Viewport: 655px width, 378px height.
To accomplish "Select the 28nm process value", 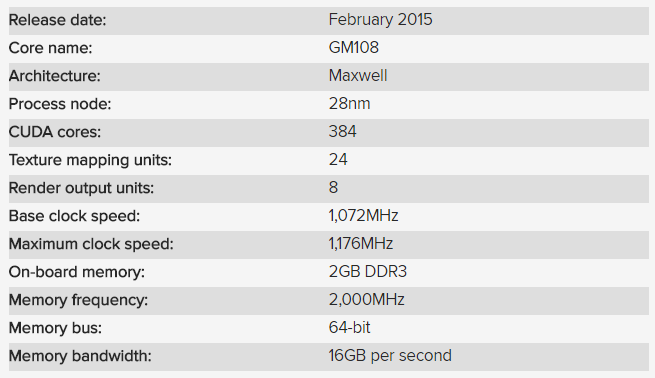I will [350, 104].
